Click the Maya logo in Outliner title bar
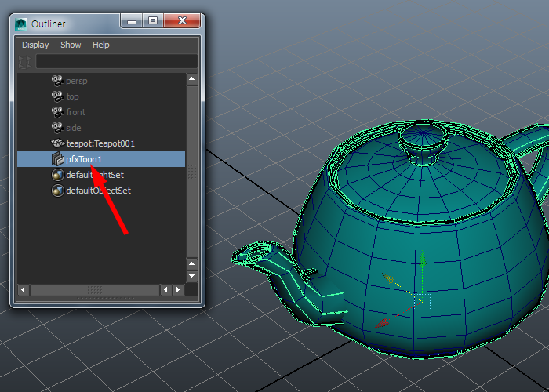This screenshot has width=549, height=392. 21,24
